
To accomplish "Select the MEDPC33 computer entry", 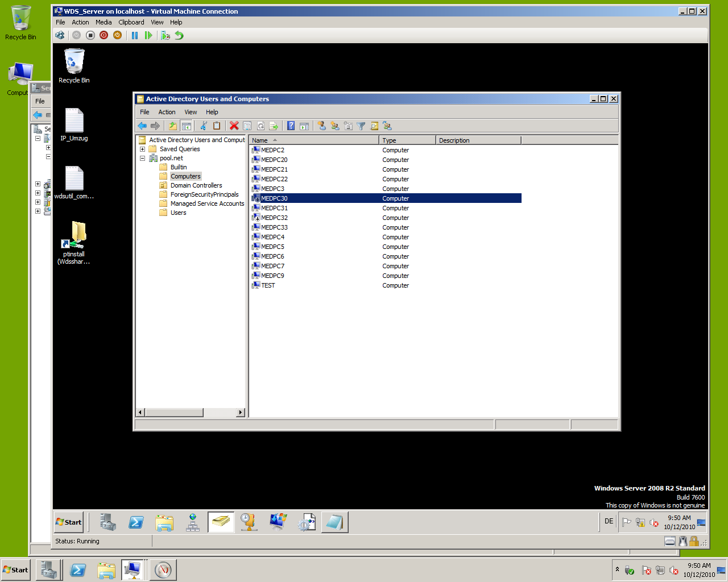I will tap(274, 227).
